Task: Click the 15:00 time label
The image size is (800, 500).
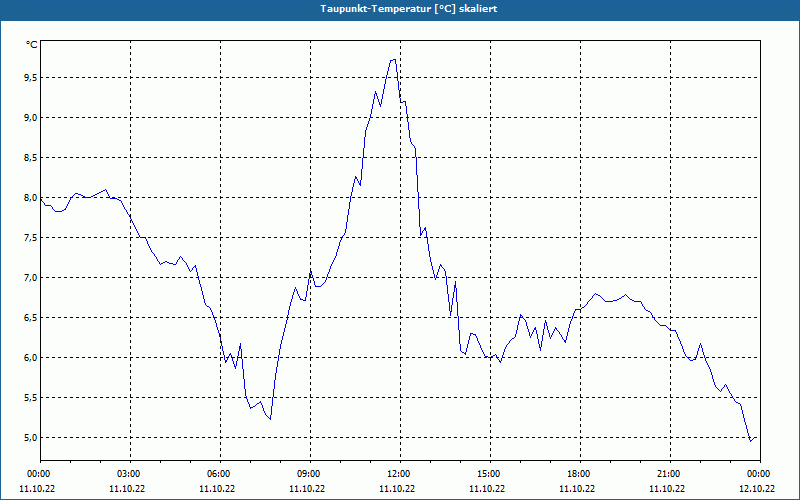Action: [x=490, y=474]
